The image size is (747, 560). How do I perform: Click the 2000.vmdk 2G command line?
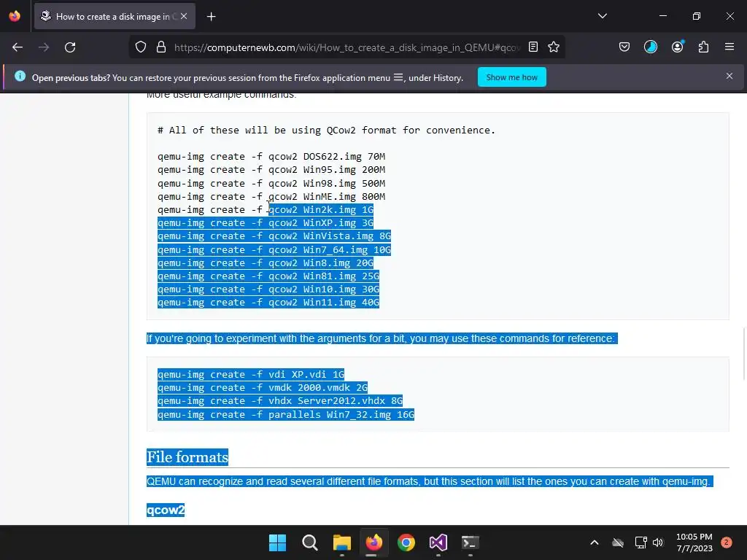pos(263,388)
